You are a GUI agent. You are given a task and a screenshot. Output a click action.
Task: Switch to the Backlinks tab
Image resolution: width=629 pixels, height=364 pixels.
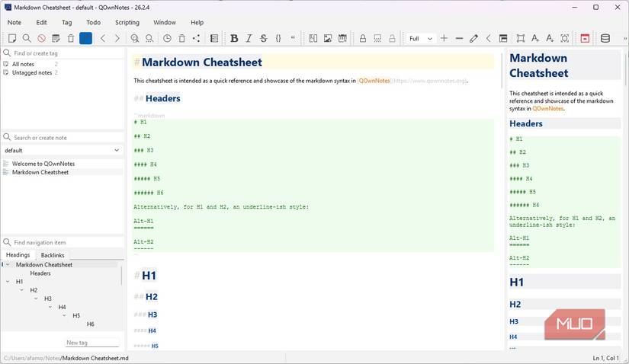point(53,255)
